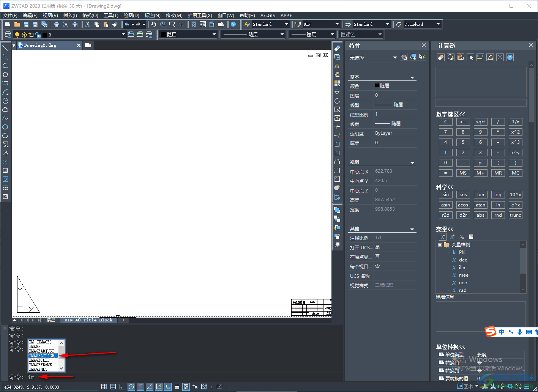Toggle polar tracking in status bar
The height and width of the screenshot is (392, 538).
point(131,387)
